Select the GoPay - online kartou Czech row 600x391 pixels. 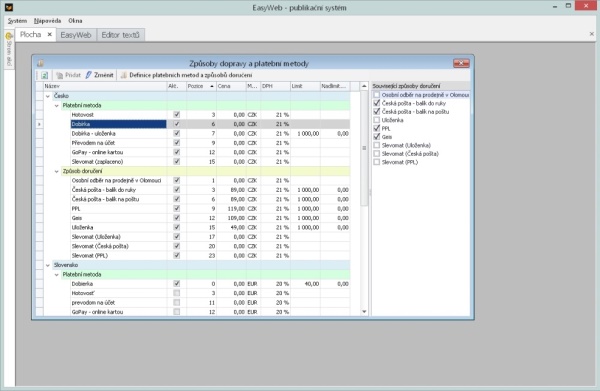click(x=196, y=152)
